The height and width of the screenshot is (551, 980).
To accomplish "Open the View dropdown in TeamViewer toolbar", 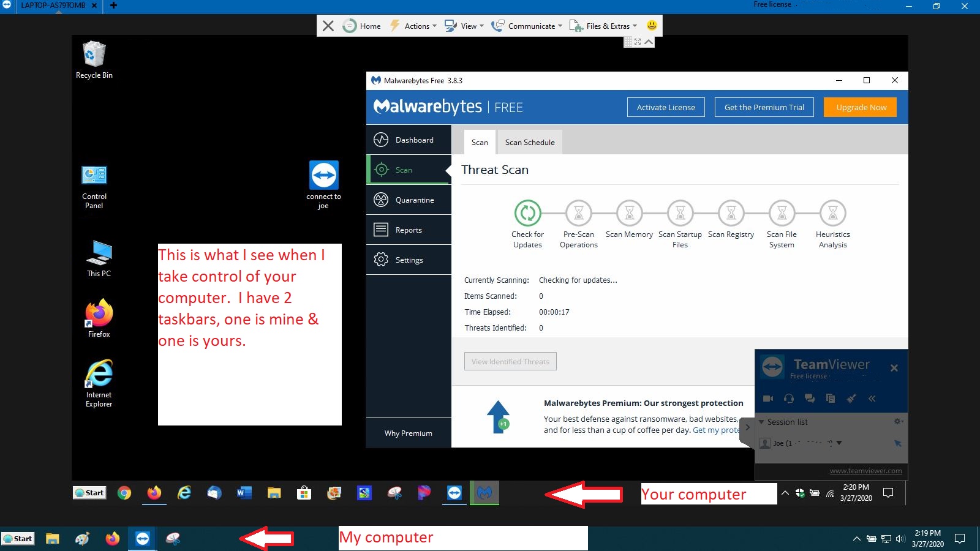I will 464,26.
